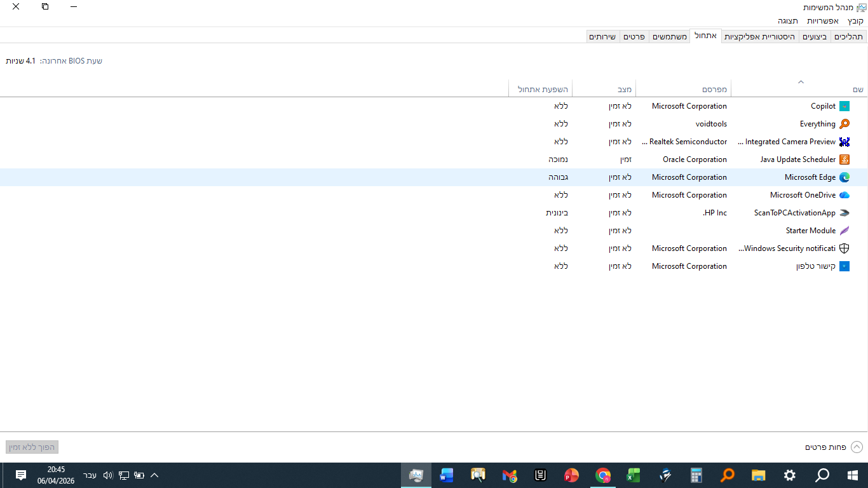Open the 'קובץ' menu

pos(855,21)
